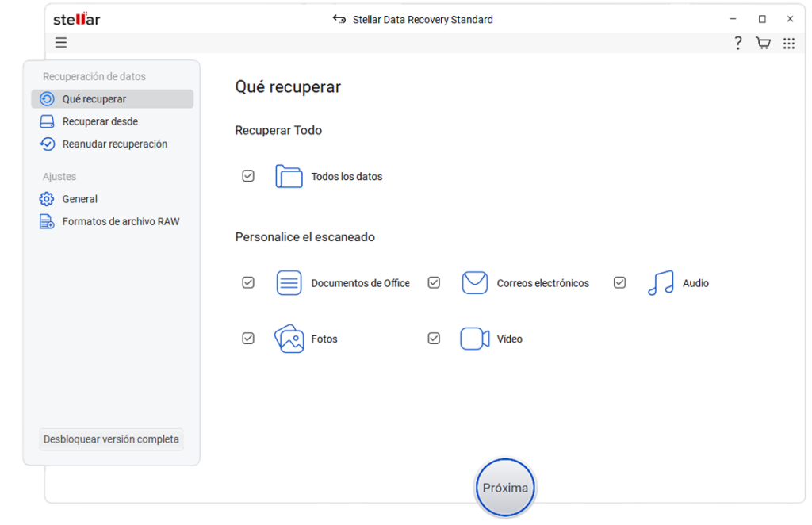Click the back arrow icon beside title

(x=339, y=19)
